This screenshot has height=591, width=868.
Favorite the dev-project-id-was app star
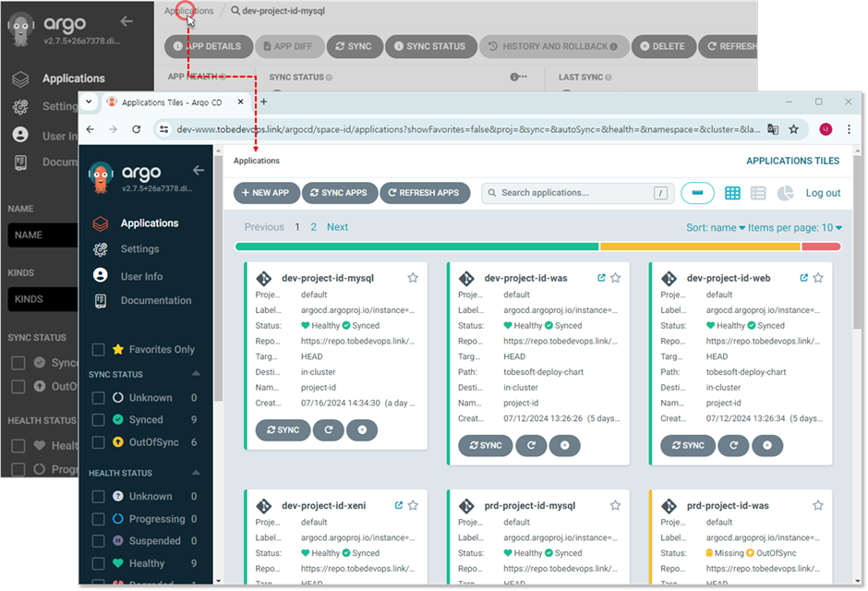(x=616, y=278)
